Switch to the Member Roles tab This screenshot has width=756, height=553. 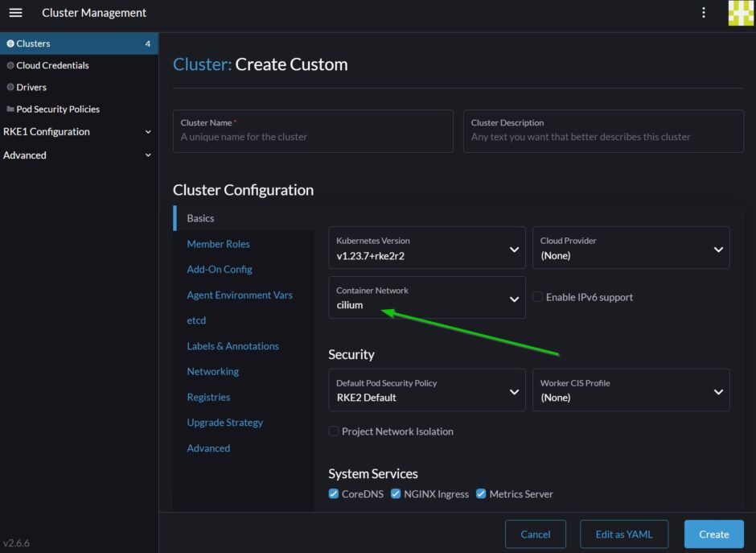[218, 244]
